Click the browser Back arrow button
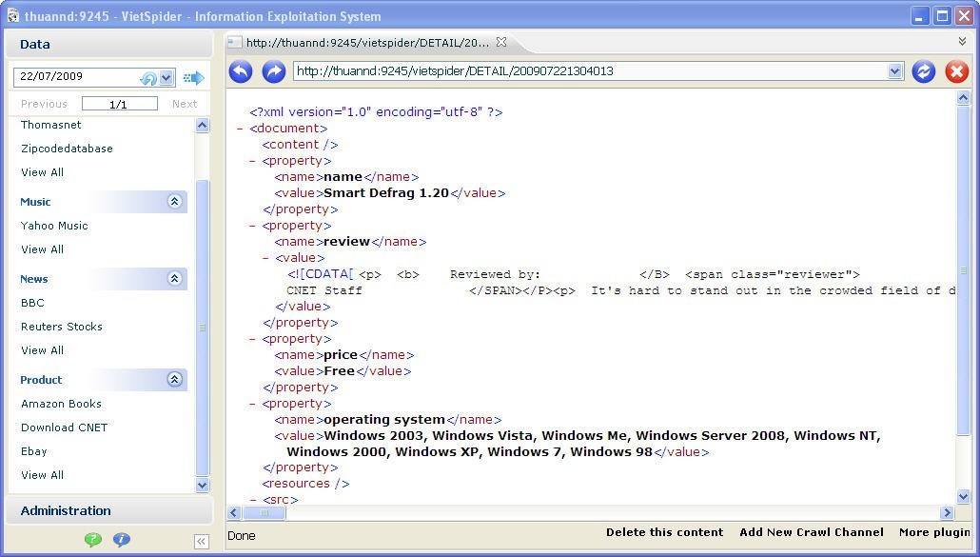The image size is (980, 557). (241, 71)
